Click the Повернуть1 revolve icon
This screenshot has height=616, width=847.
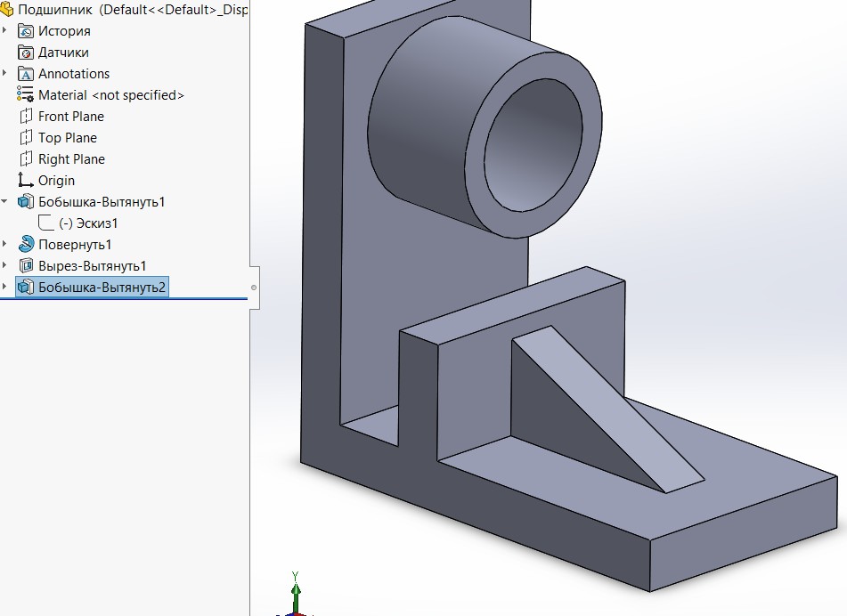pyautogui.click(x=26, y=244)
